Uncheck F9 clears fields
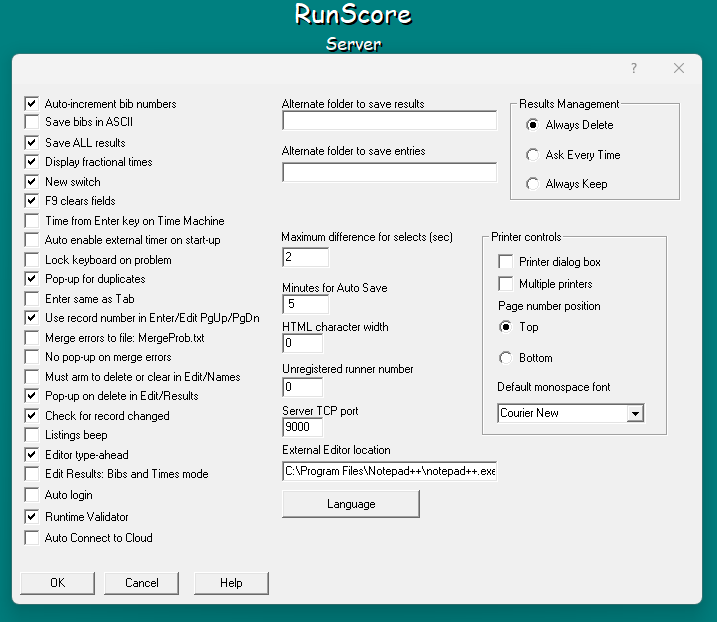The image size is (717, 622). (x=32, y=201)
